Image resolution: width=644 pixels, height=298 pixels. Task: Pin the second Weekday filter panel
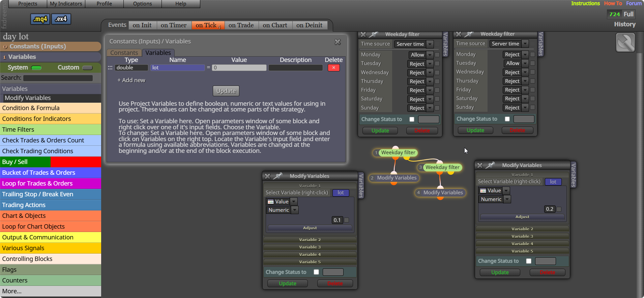click(x=469, y=34)
